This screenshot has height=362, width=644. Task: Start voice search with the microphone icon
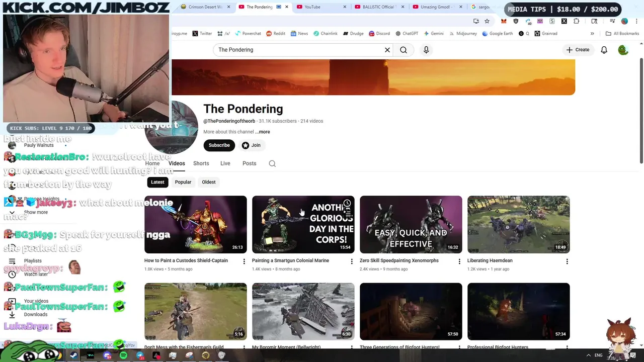click(426, 50)
